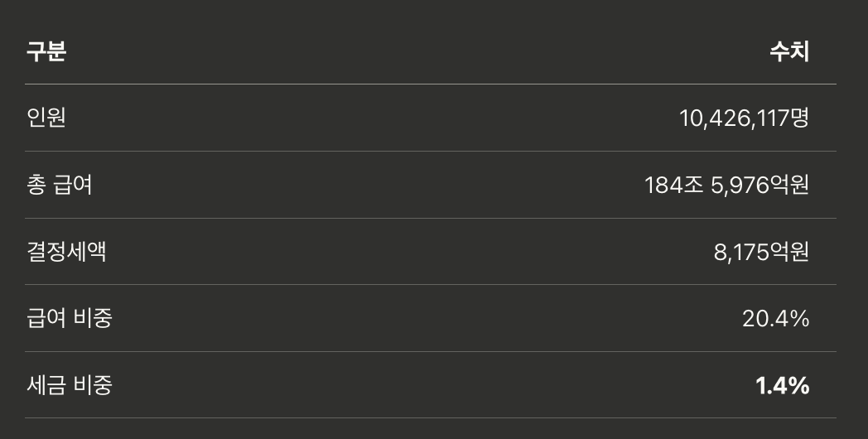The height and width of the screenshot is (439, 868).
Task: Click the 184조 5,976억원 value
Action: tap(727, 185)
